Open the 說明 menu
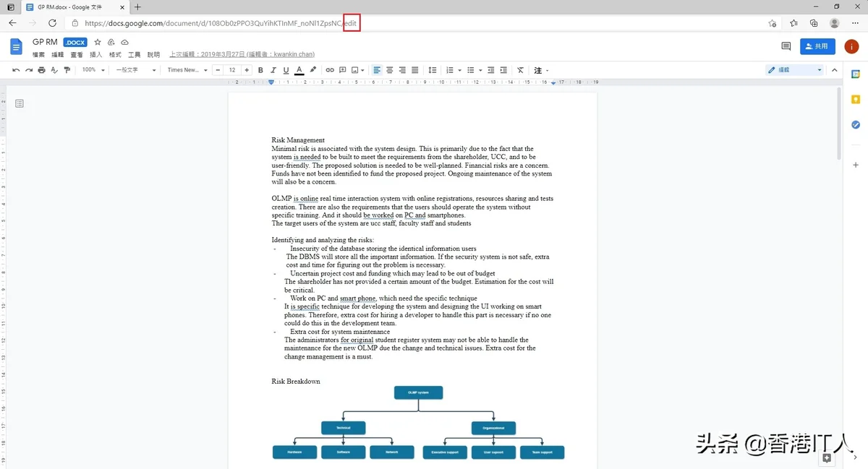The image size is (868, 469). [x=153, y=55]
